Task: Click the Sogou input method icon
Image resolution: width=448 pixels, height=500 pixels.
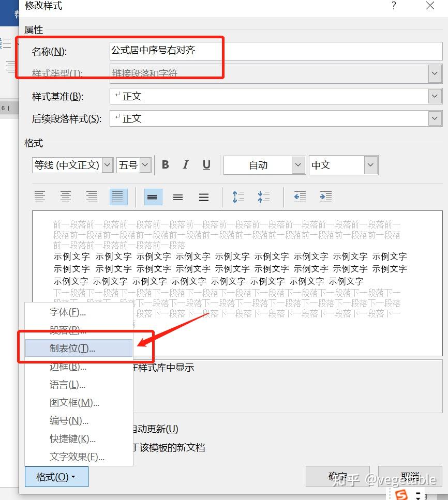Action: [401, 495]
